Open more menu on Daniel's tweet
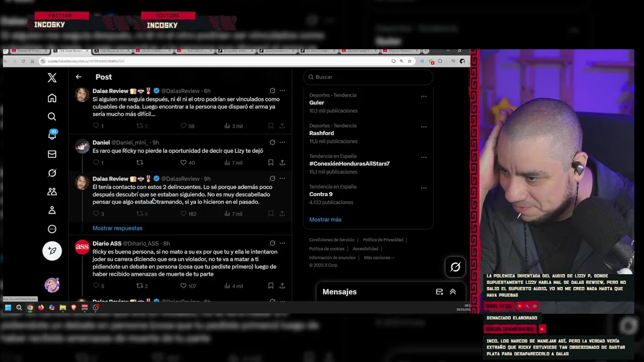The width and height of the screenshot is (644, 362). click(x=282, y=142)
